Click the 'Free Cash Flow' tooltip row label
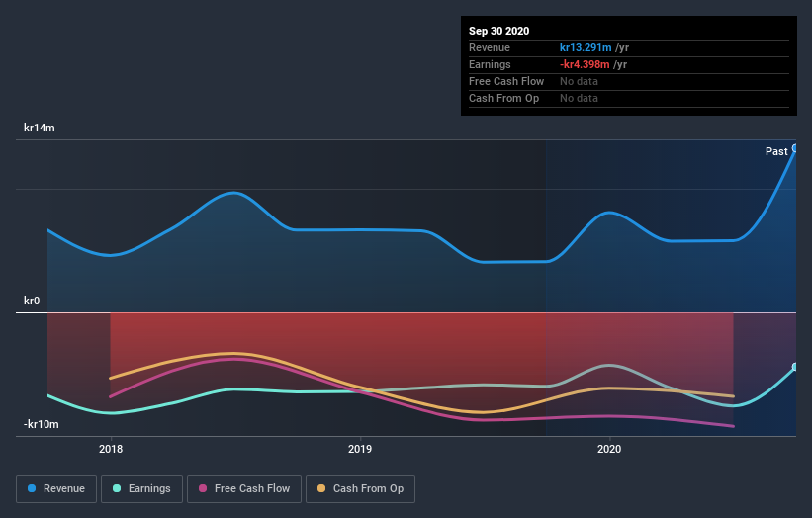This screenshot has width=812, height=518. tap(506, 81)
